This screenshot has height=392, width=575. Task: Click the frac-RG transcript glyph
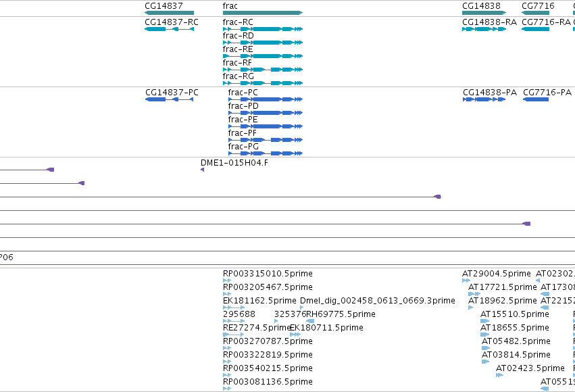pyautogui.click(x=263, y=83)
